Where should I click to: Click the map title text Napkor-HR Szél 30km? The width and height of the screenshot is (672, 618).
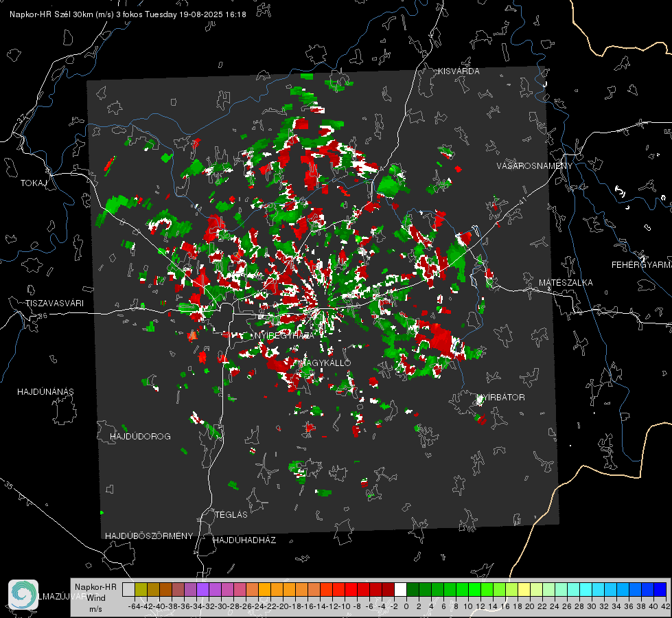coord(61,14)
